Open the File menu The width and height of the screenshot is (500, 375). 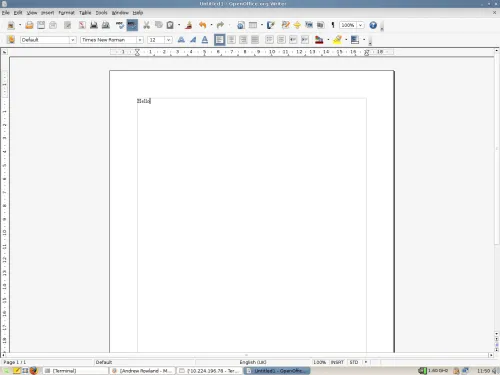coord(6,13)
